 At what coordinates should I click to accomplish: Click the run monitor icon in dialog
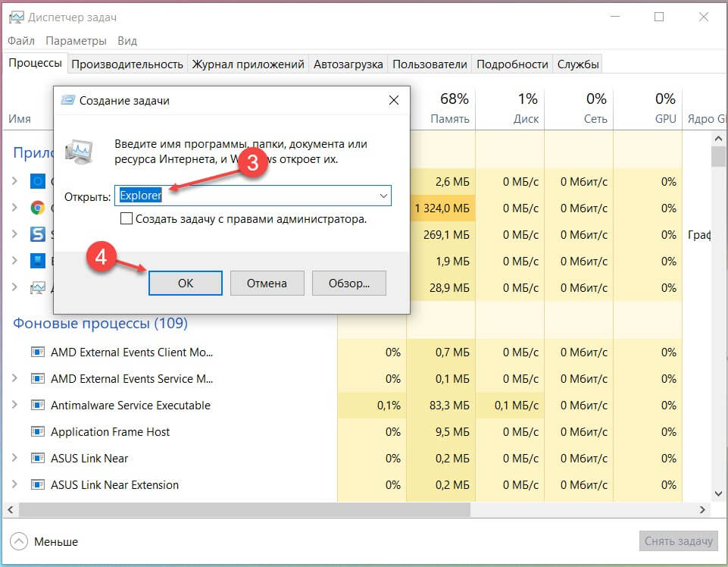pos(79,152)
